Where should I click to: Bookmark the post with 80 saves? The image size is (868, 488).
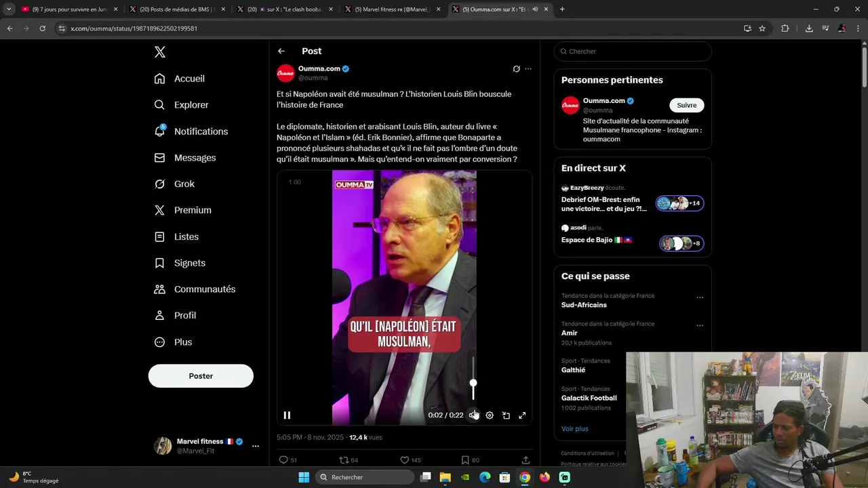coord(470,460)
